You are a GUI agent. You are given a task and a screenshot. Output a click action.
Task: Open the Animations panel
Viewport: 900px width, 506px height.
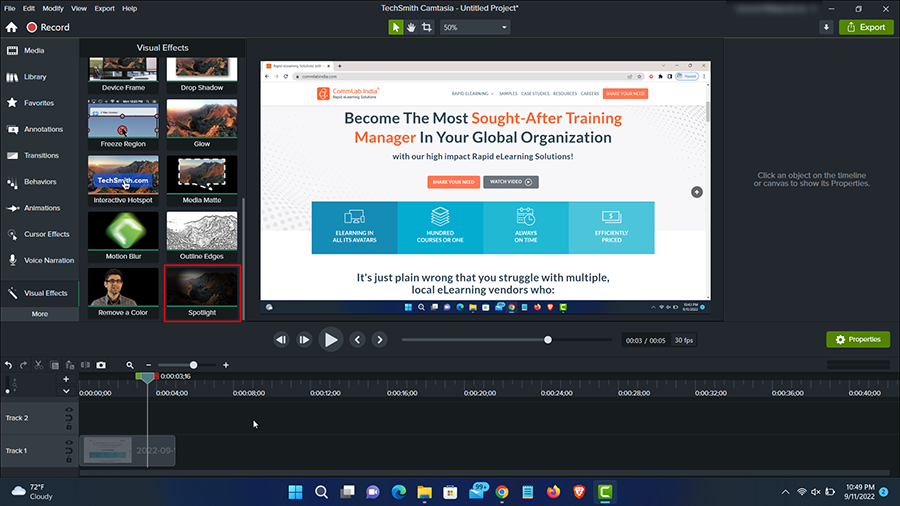click(x=40, y=208)
